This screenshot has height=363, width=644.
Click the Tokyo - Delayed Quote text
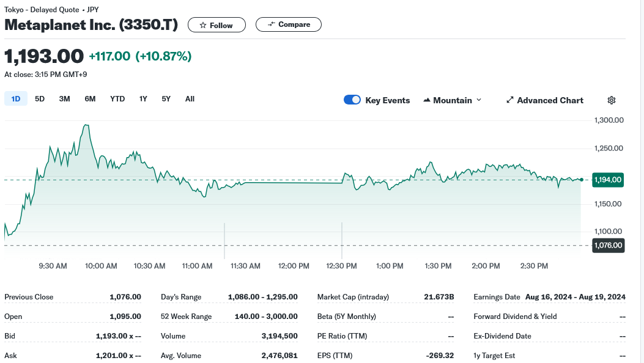tap(42, 9)
